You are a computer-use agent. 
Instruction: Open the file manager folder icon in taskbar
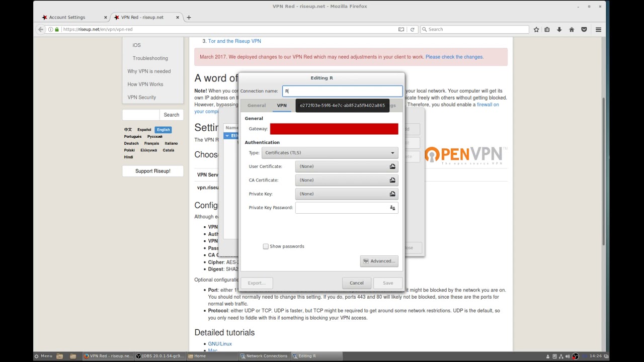click(73, 356)
